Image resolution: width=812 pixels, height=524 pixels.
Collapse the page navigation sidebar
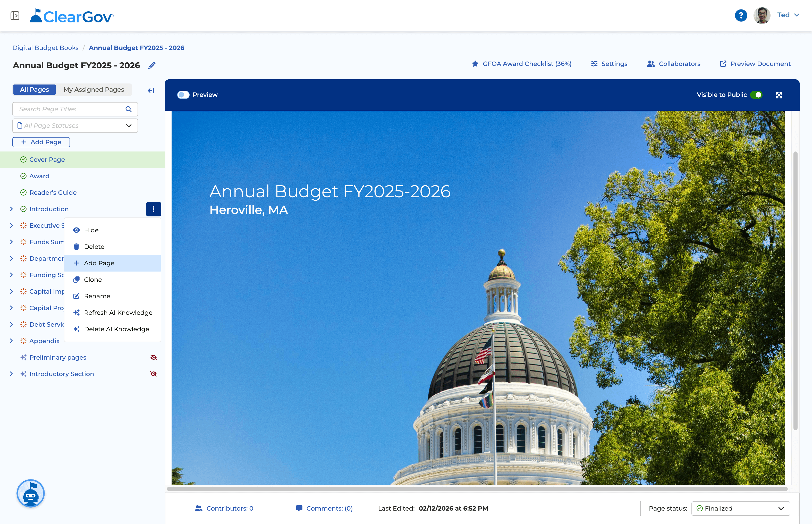click(151, 90)
